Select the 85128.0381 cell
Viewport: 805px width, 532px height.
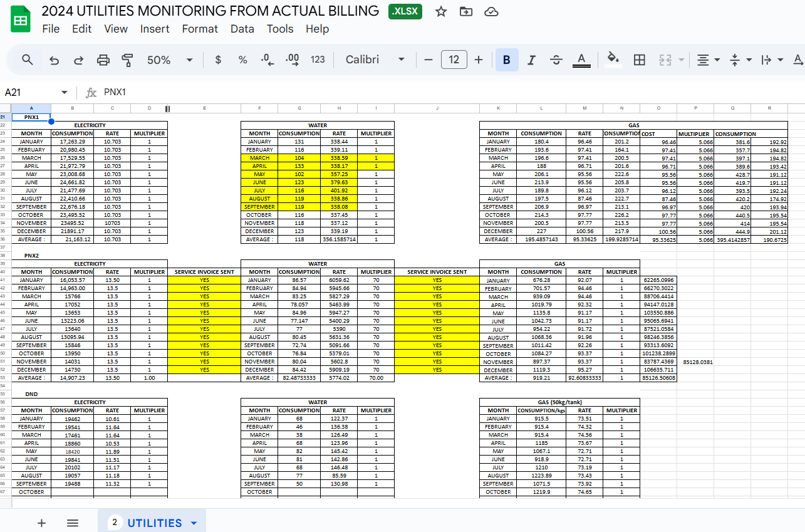(695, 362)
